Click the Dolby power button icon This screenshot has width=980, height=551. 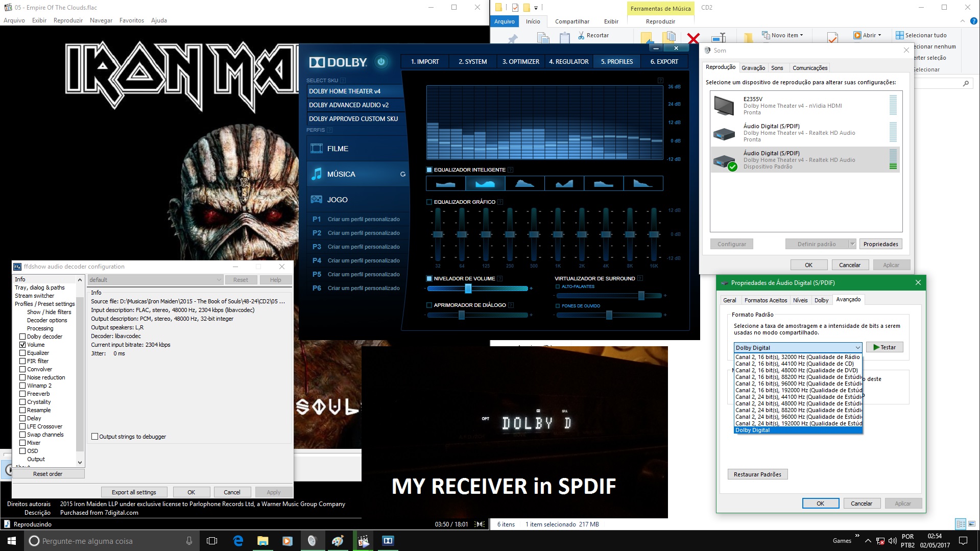382,61
